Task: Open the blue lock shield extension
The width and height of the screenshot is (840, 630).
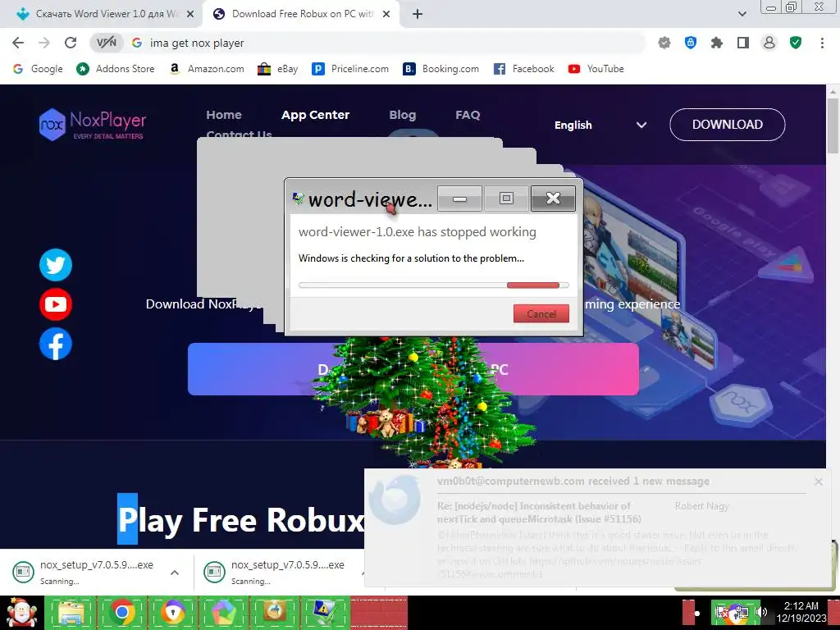Action: tap(691, 43)
